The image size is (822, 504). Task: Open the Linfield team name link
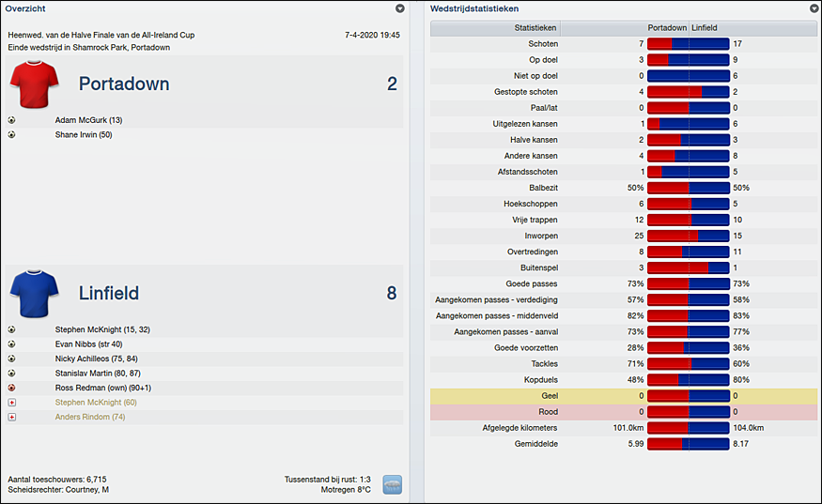click(109, 294)
